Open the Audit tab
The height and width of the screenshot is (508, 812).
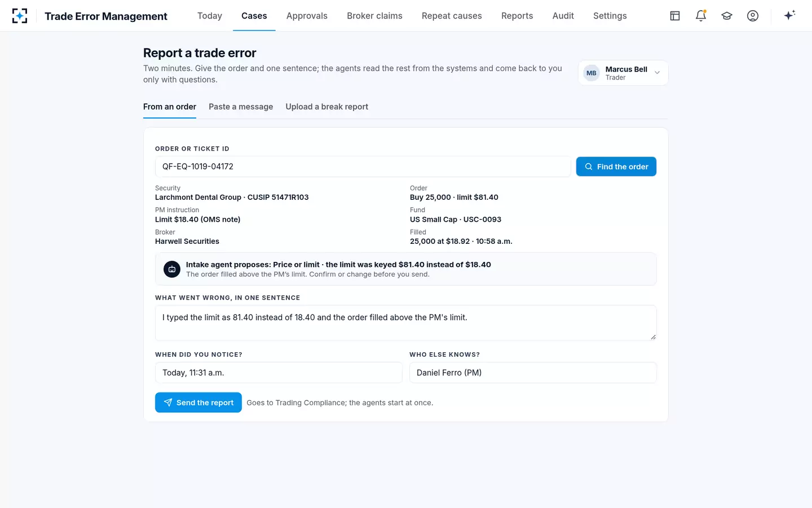563,16
